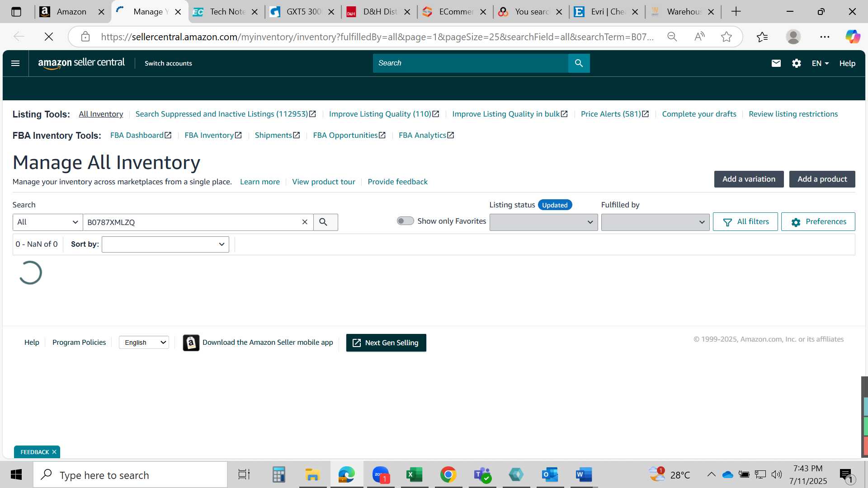Open Chrome from the taskbar
Screen dimensions: 868x488
tap(448, 475)
